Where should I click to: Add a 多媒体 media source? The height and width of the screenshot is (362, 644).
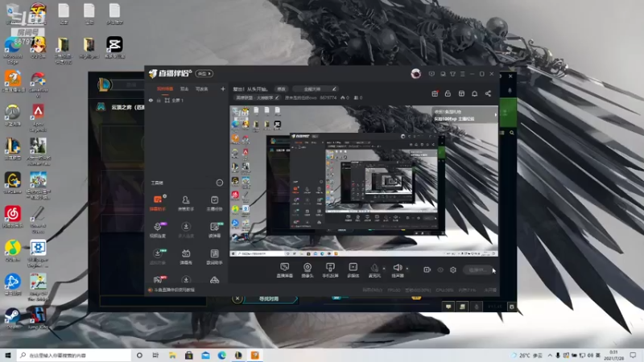coord(353,270)
